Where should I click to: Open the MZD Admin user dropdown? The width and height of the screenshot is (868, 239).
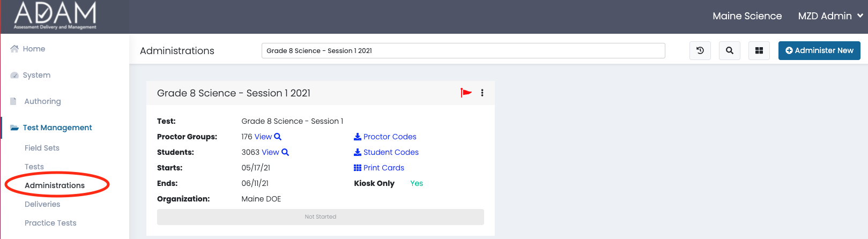point(830,16)
